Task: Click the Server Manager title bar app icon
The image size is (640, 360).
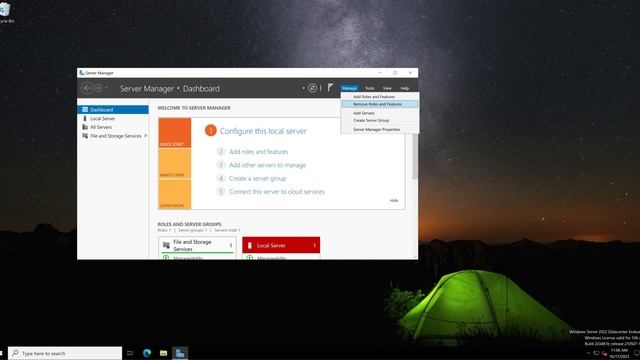Action: click(82, 73)
